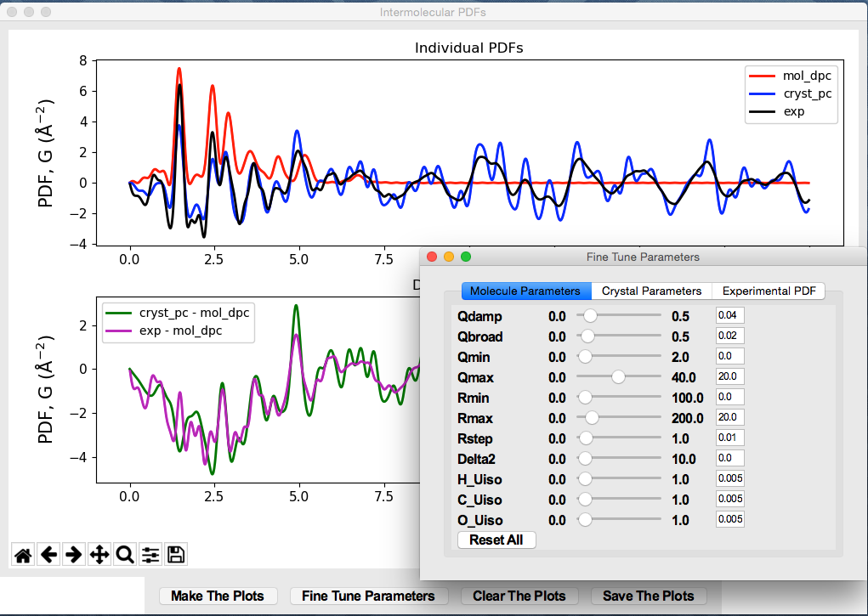The image size is (868, 616).
Task: Open Configure subplots settings
Action: pyautogui.click(x=150, y=555)
